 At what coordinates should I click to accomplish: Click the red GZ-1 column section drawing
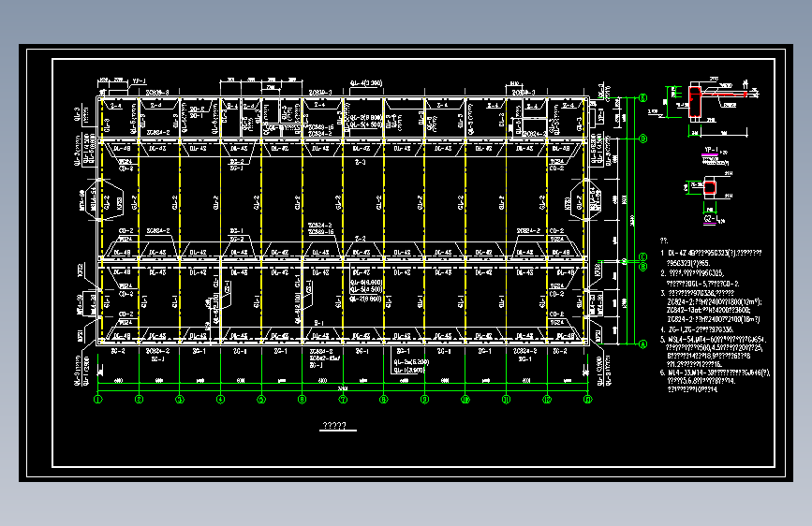coord(710,187)
